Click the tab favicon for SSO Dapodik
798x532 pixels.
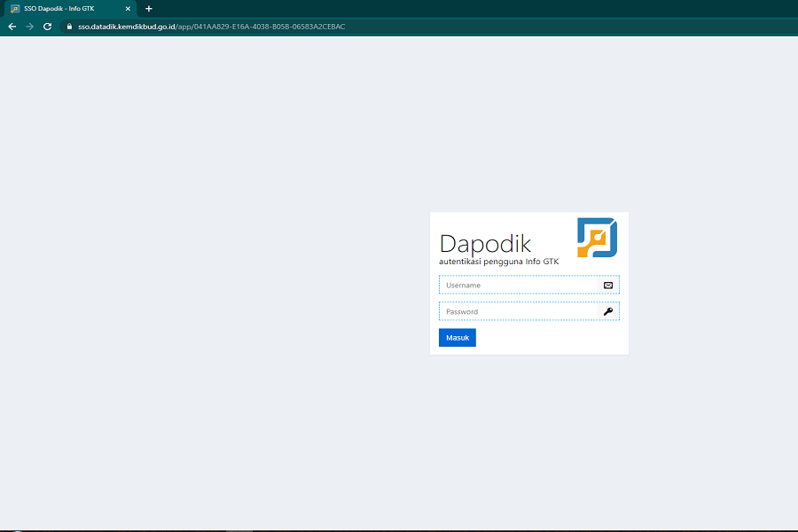click(x=15, y=9)
